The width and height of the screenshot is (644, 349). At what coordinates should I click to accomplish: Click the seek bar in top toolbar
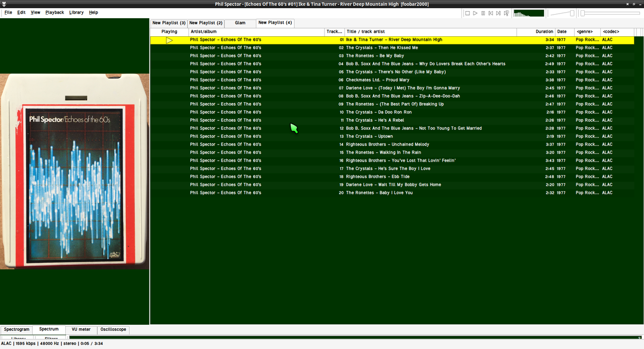point(611,13)
